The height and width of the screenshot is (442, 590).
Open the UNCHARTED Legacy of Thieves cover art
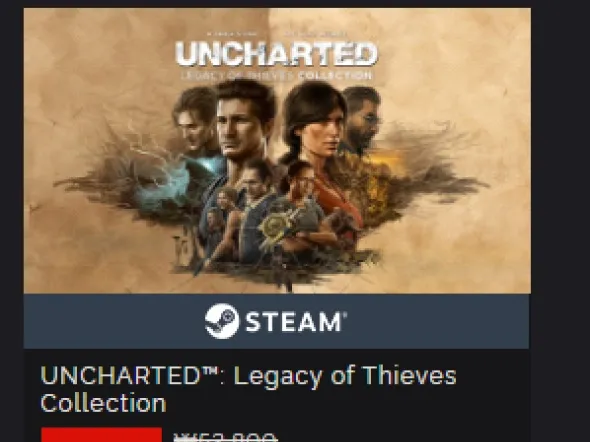(x=277, y=150)
